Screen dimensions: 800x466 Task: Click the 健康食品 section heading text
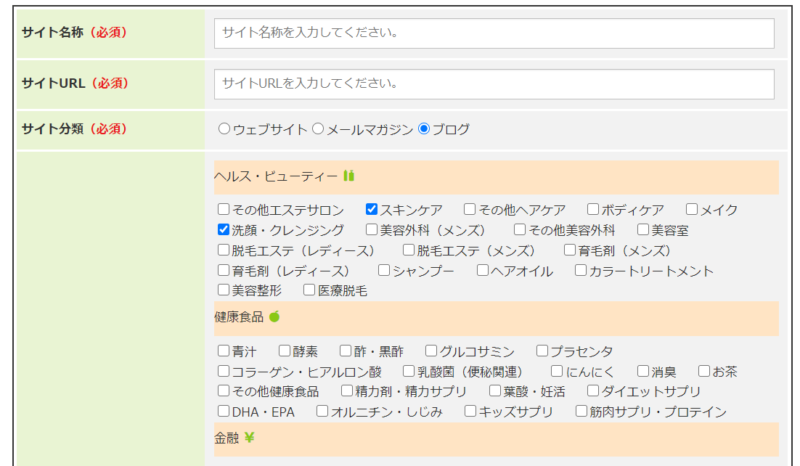(239, 317)
